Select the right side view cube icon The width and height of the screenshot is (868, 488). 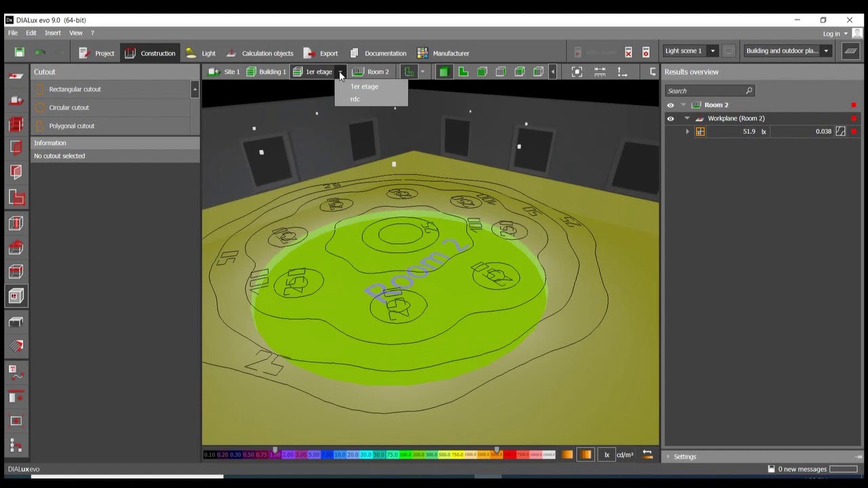click(519, 72)
